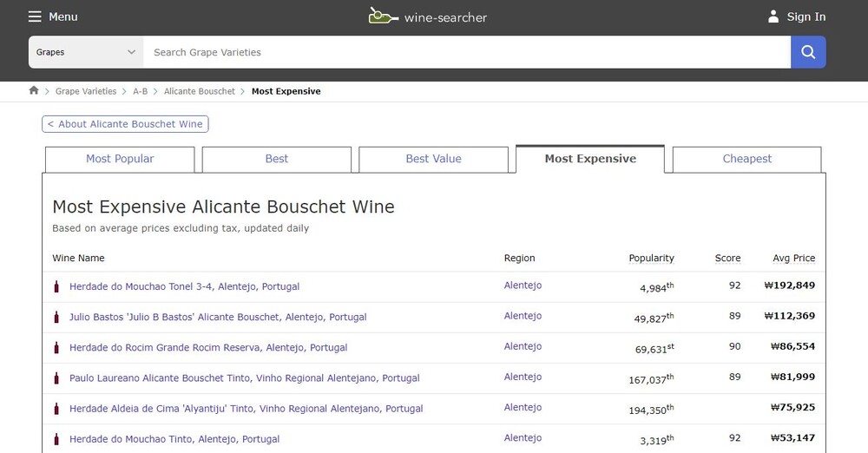Click bottle icon beside Paulo Laureano wine

pos(57,378)
